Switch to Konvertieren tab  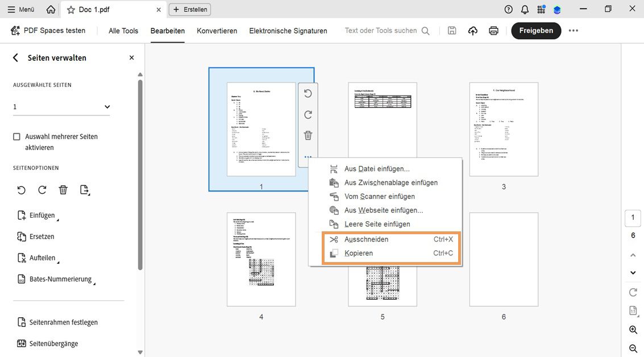217,31
